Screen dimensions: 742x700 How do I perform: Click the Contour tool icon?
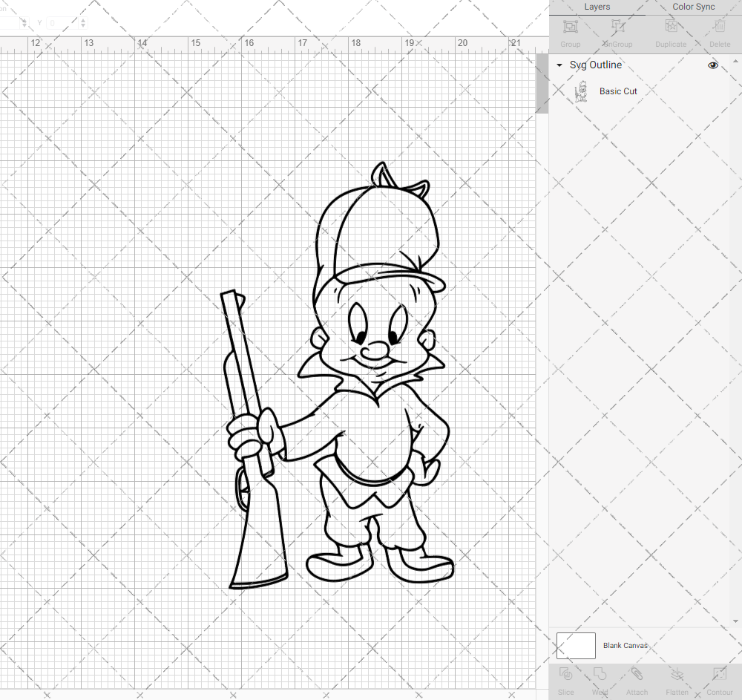coord(719,674)
